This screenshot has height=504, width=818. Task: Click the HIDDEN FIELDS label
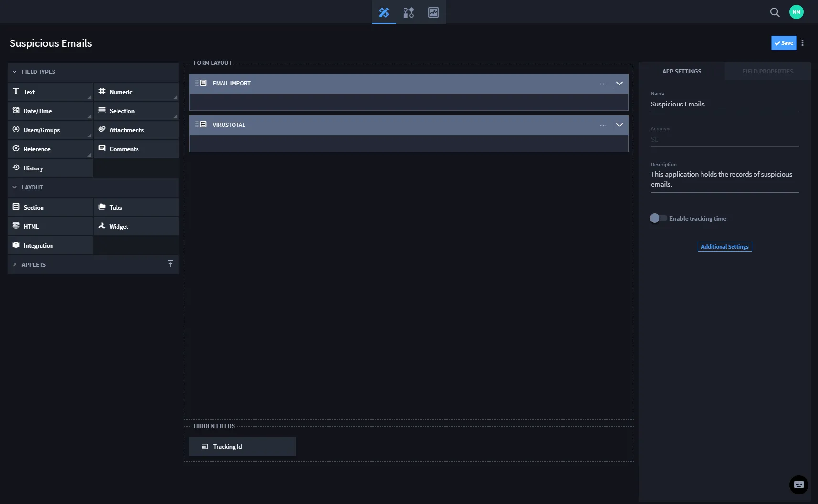click(214, 426)
